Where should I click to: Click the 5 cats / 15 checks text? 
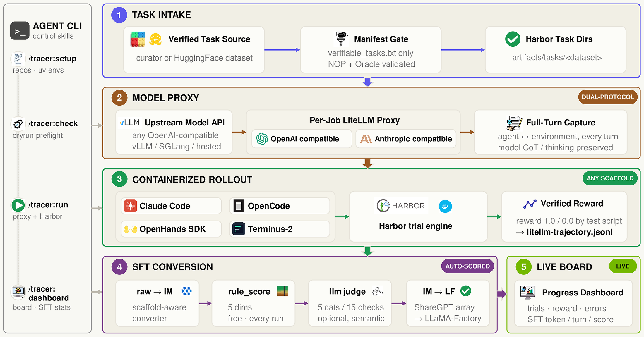[351, 307]
